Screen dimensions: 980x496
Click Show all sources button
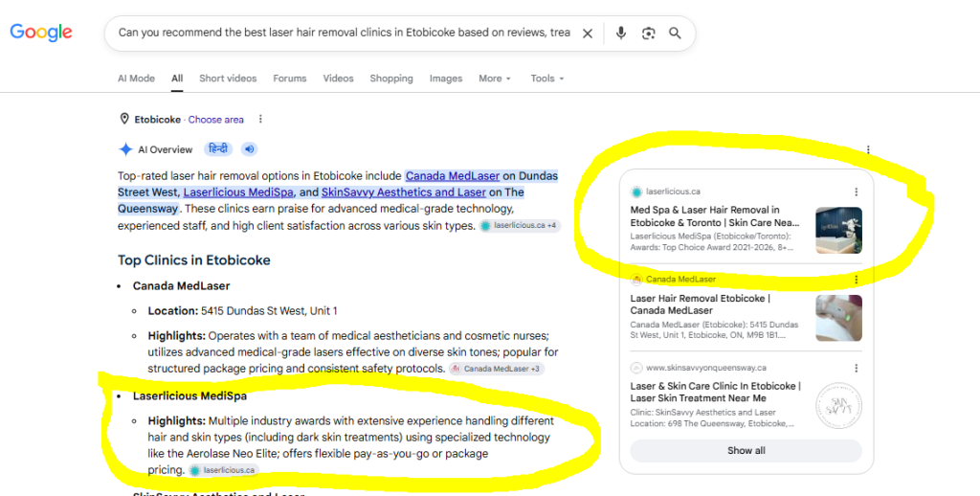click(x=746, y=450)
